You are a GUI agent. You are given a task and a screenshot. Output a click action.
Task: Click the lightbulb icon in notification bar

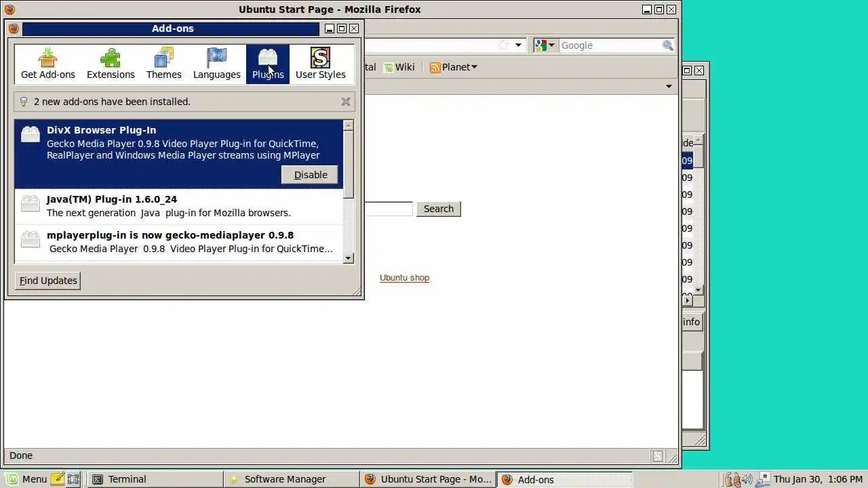tap(24, 102)
